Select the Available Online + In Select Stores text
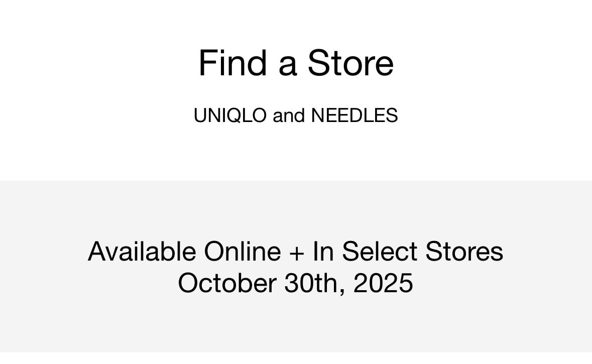The width and height of the screenshot is (592, 364). coord(295,251)
